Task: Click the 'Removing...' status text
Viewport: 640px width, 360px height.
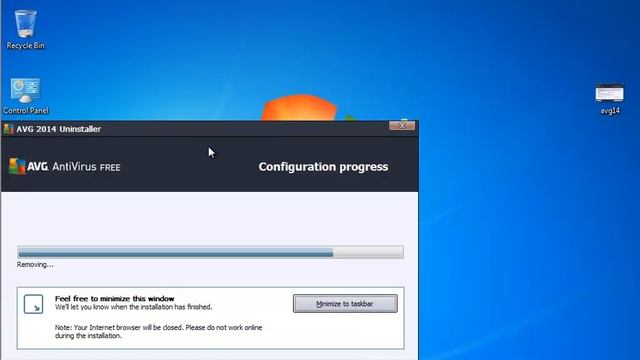Action: (x=35, y=264)
